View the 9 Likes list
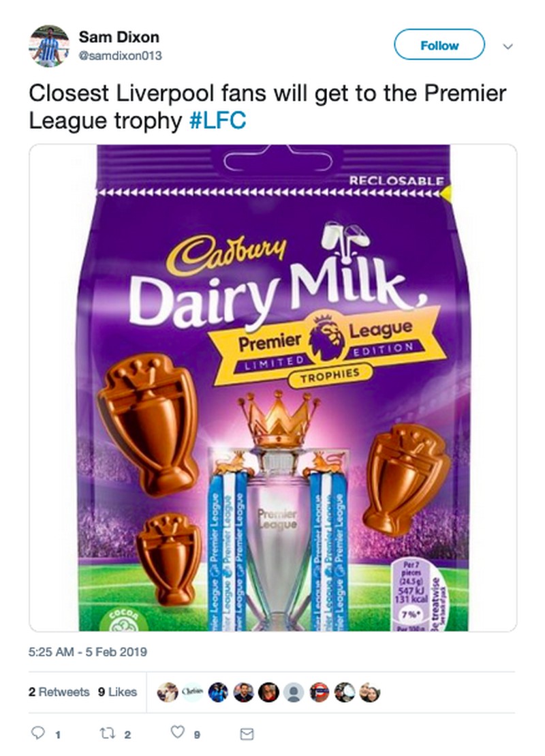 pyautogui.click(x=117, y=692)
